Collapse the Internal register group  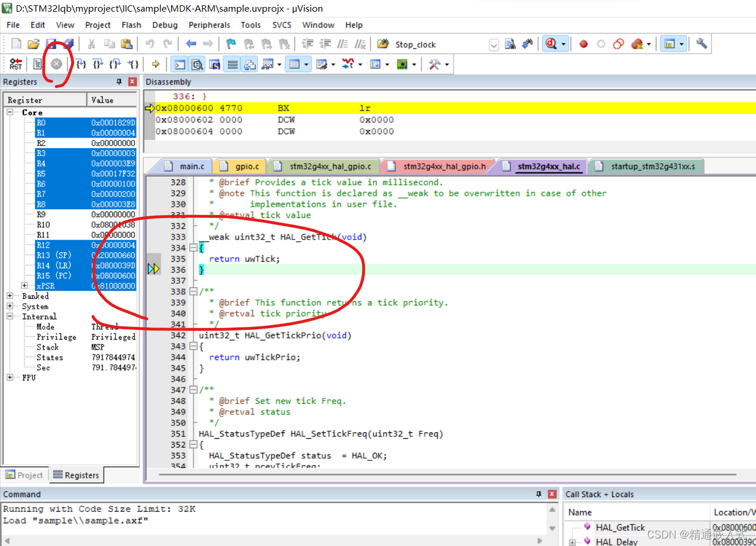tap(10, 316)
